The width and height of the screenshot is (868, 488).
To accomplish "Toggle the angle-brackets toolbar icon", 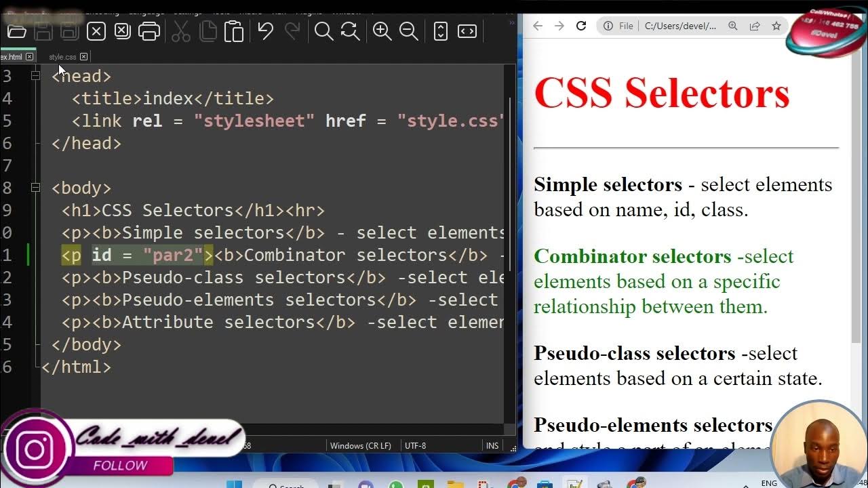I will (467, 31).
